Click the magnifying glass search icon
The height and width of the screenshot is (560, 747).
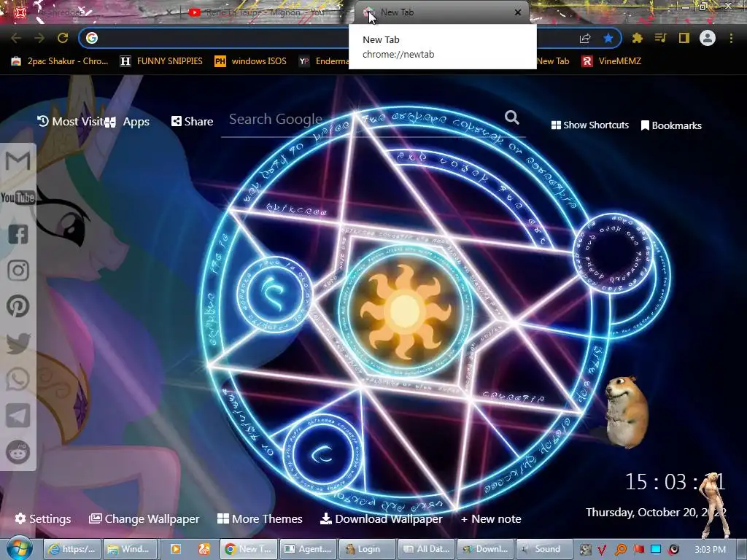point(512,117)
